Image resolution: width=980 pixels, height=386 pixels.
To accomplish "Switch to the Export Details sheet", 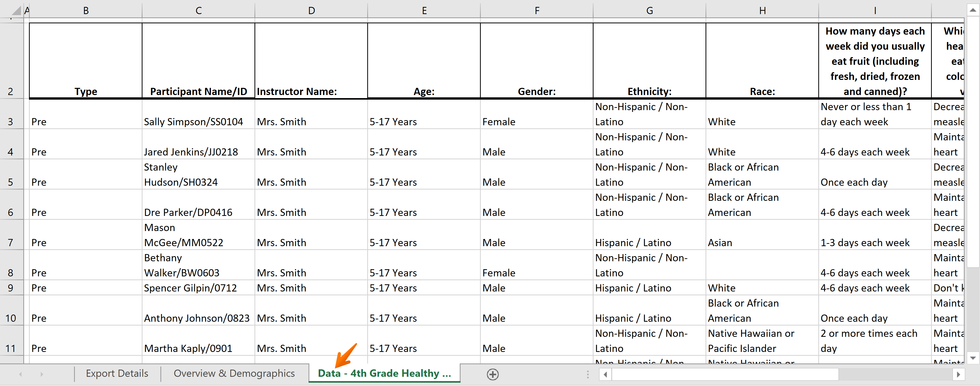I will [x=117, y=373].
